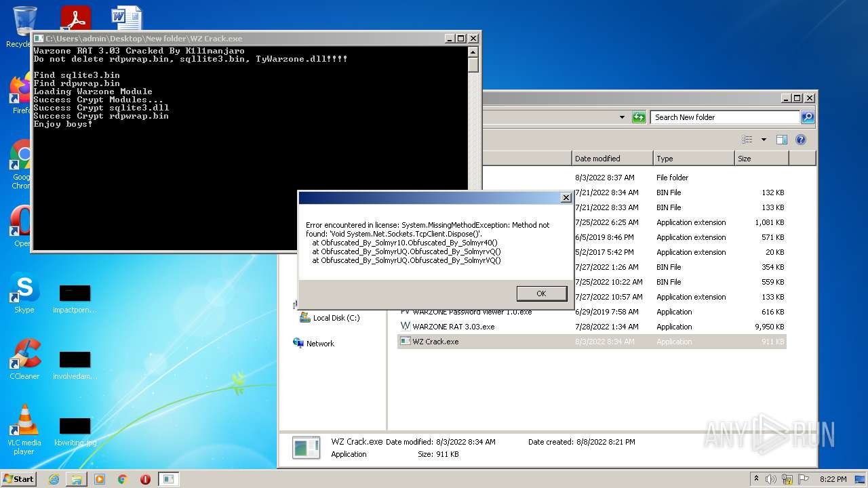This screenshot has width=868, height=488.
Task: Open Explorer help icon
Action: click(801, 140)
